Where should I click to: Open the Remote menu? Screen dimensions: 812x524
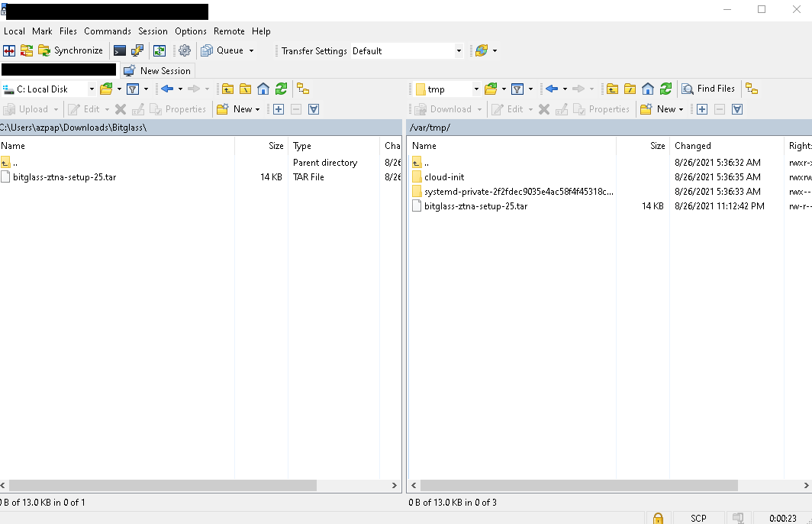229,31
